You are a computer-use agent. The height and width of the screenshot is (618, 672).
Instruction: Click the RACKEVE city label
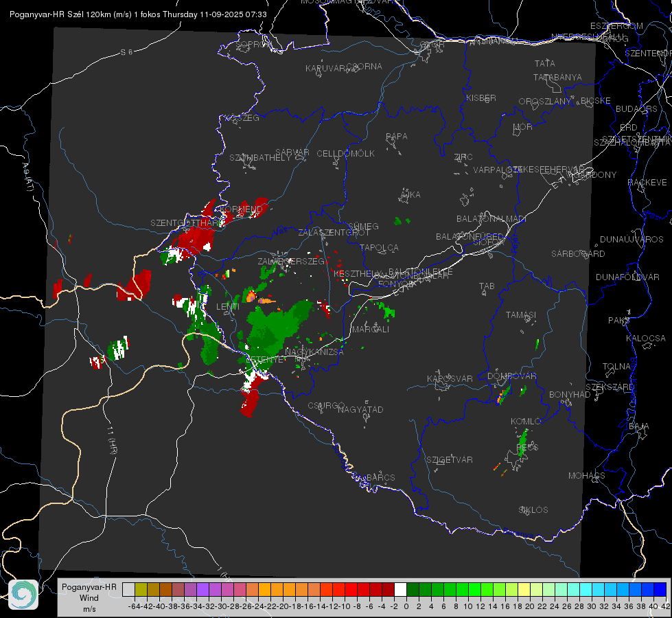tap(647, 183)
